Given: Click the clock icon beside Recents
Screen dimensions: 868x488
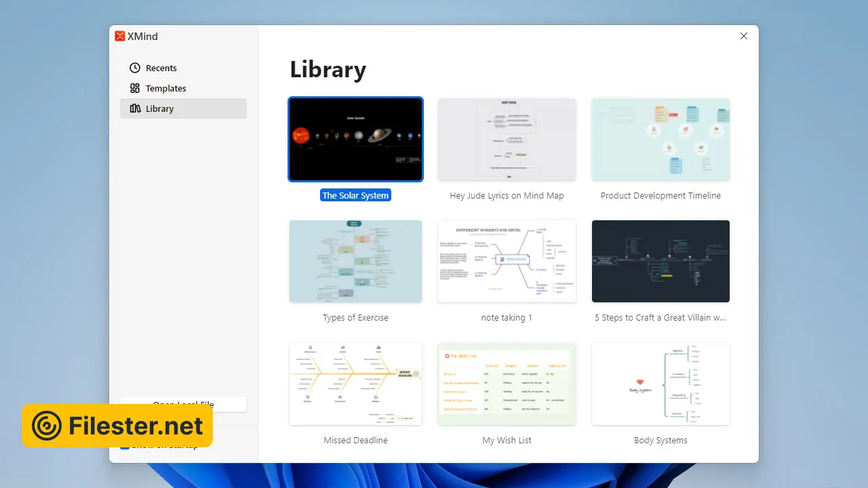Looking at the screenshot, I should [135, 68].
